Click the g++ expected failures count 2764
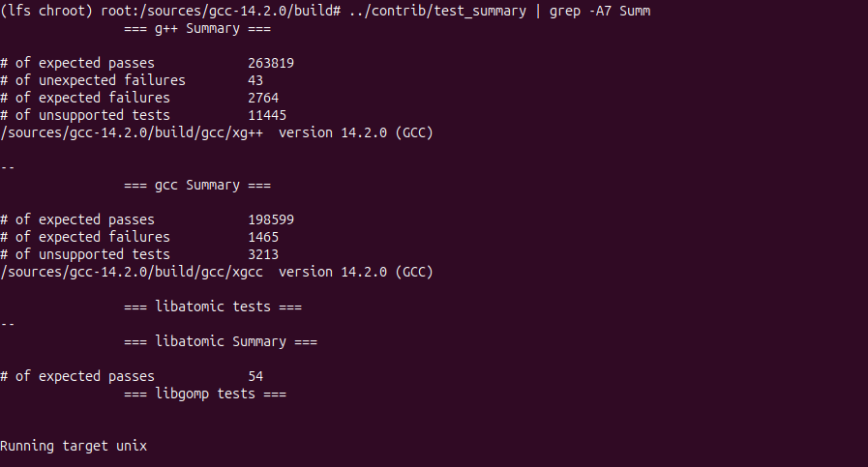This screenshot has width=868, height=467. (x=263, y=98)
